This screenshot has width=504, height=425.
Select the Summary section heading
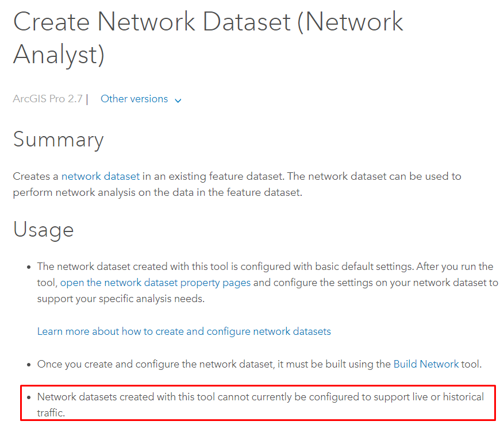(58, 140)
